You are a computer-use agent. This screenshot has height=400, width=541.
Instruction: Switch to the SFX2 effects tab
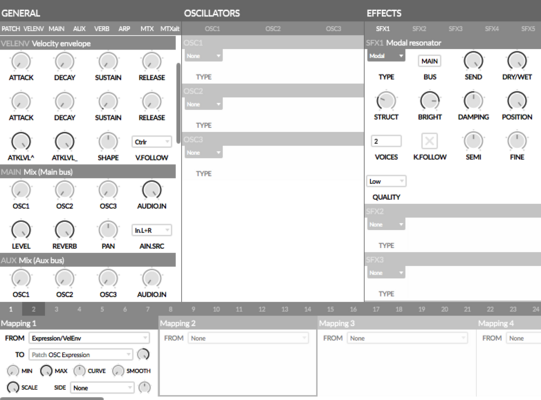(419, 29)
